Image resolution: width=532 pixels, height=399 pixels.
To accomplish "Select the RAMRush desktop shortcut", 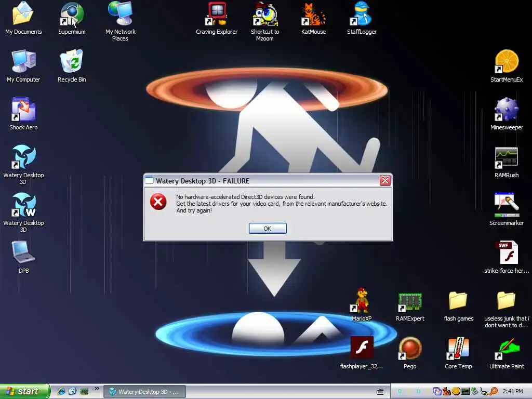I will pyautogui.click(x=507, y=162).
